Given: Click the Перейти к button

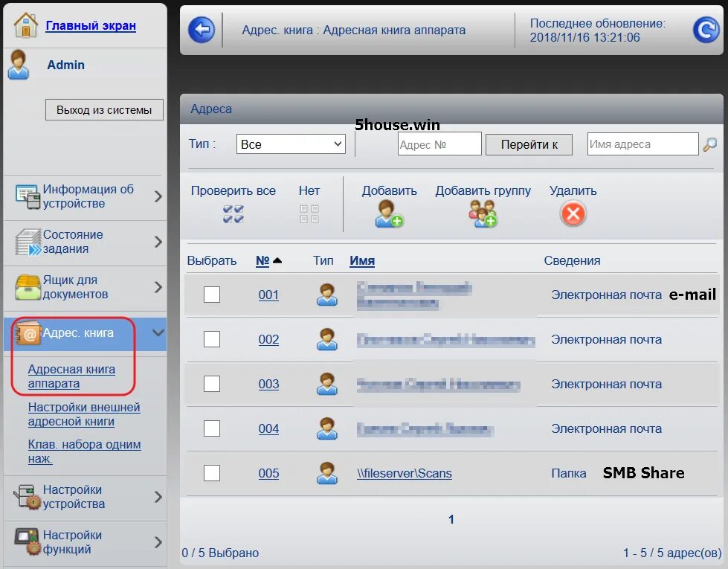Looking at the screenshot, I should click(529, 144).
